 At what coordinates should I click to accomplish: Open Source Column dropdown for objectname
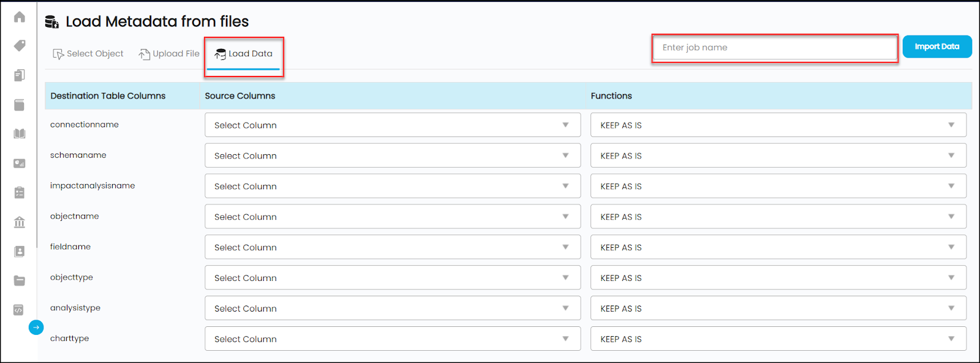[393, 217]
